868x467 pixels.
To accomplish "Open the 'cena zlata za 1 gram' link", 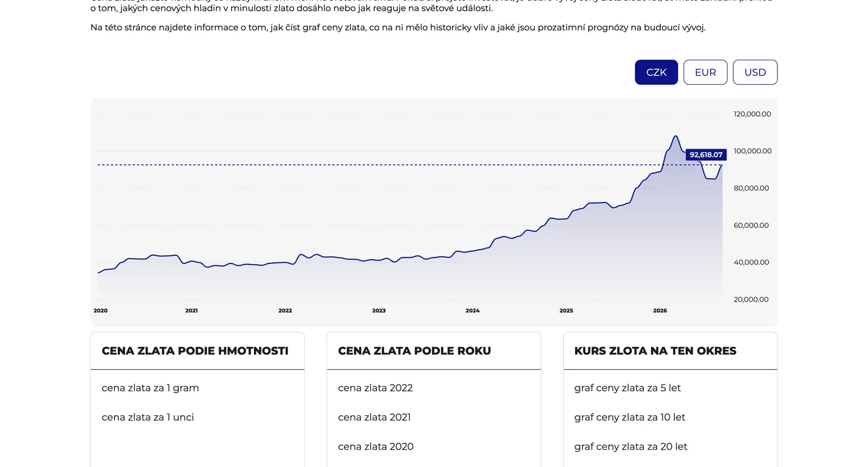I will tap(150, 388).
